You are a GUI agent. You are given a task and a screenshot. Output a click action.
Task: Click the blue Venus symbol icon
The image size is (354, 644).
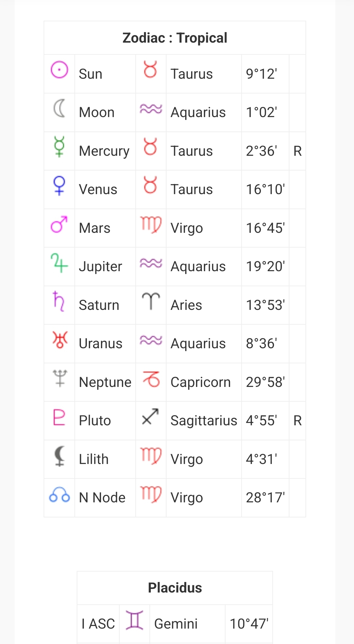coord(59,186)
